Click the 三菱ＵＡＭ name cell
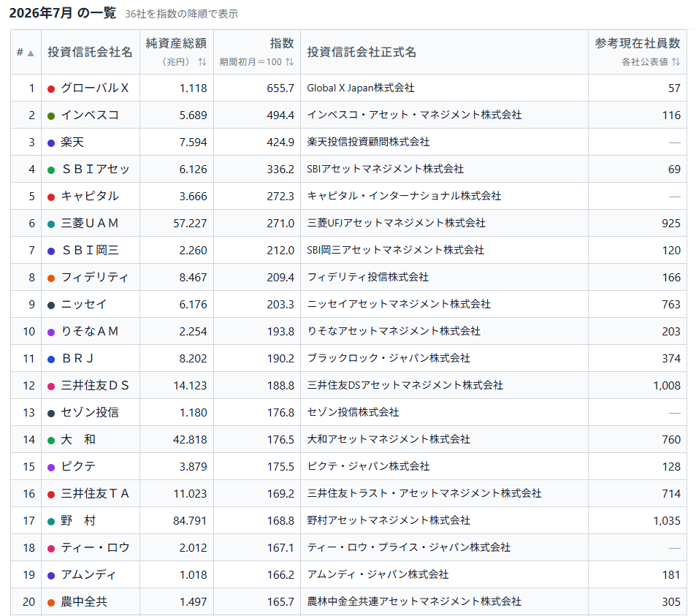The height and width of the screenshot is (616, 696). 91,223
